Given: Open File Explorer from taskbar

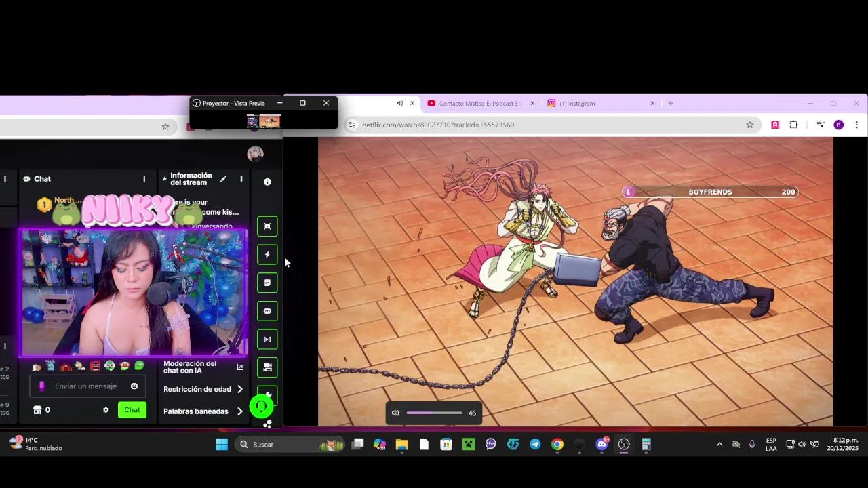Looking at the screenshot, I should click(402, 445).
